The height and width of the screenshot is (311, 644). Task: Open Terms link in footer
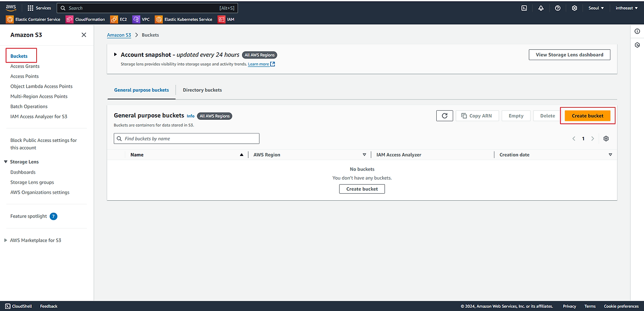[590, 306]
